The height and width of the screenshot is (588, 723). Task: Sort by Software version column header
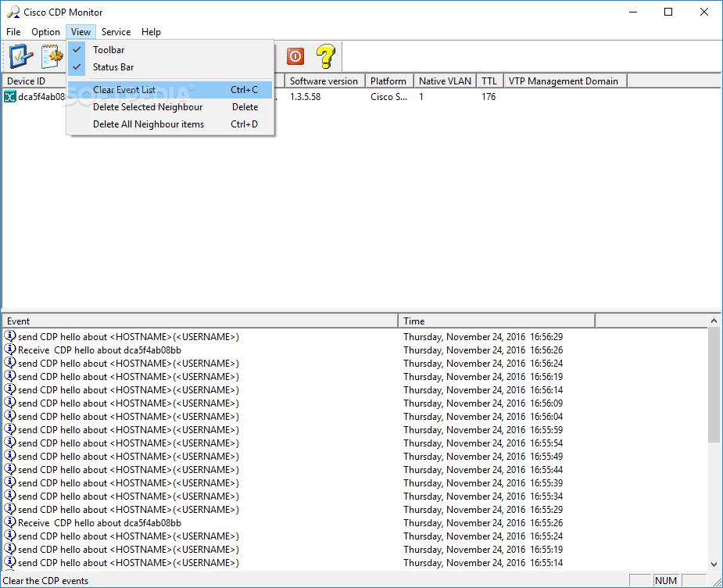click(x=324, y=81)
